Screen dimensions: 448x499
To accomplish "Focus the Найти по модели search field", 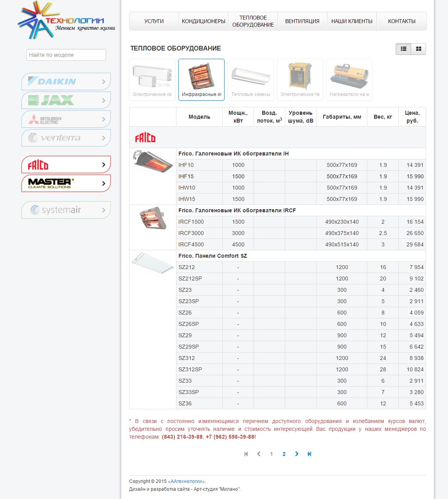I will coord(66,55).
